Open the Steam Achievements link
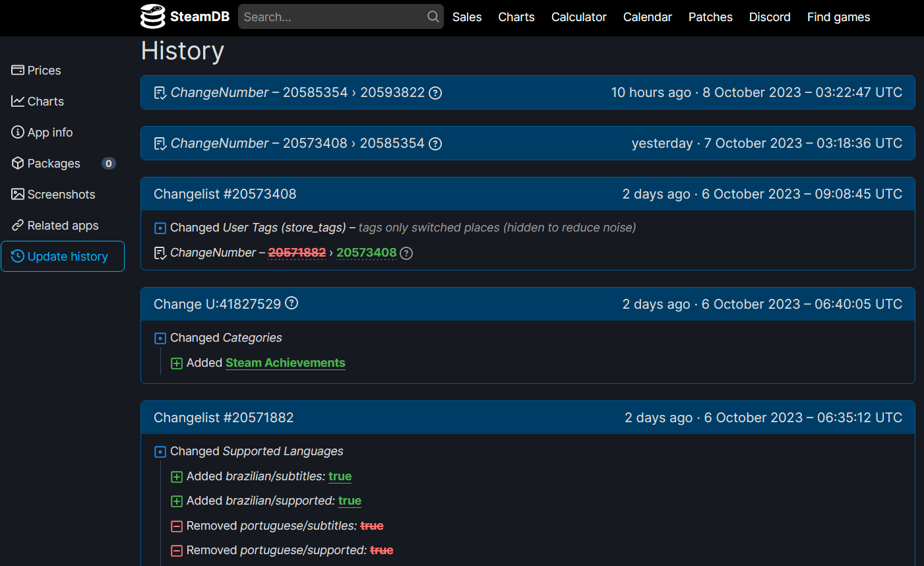Viewport: 924px width, 566px height. pos(286,363)
